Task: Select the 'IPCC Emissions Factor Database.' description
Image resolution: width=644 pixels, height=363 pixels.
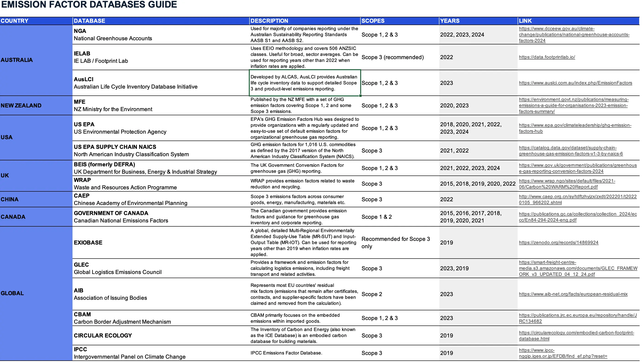Action: click(x=305, y=353)
